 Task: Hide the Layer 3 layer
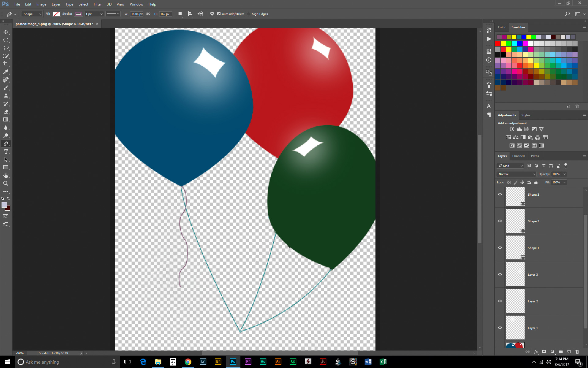click(x=500, y=274)
